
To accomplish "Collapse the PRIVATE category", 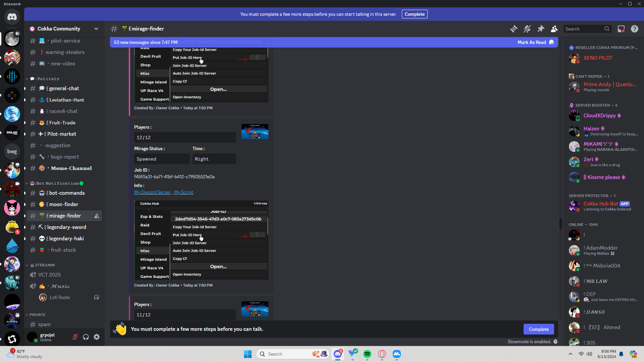I will tap(36, 315).
